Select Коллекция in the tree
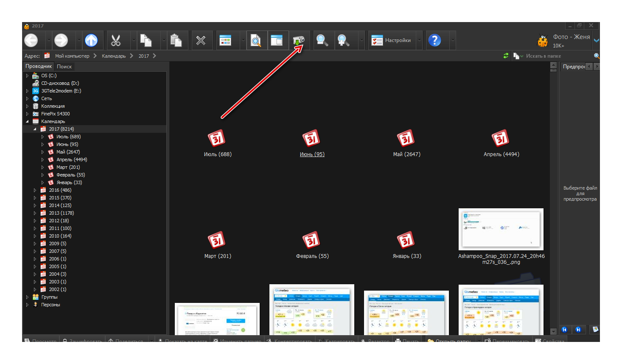622x364 pixels. coord(53,106)
